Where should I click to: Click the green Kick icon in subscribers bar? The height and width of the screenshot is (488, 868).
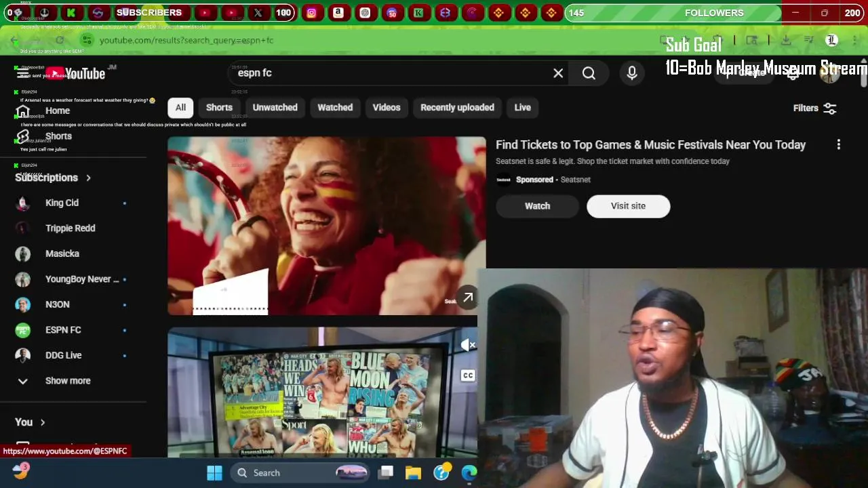(71, 13)
